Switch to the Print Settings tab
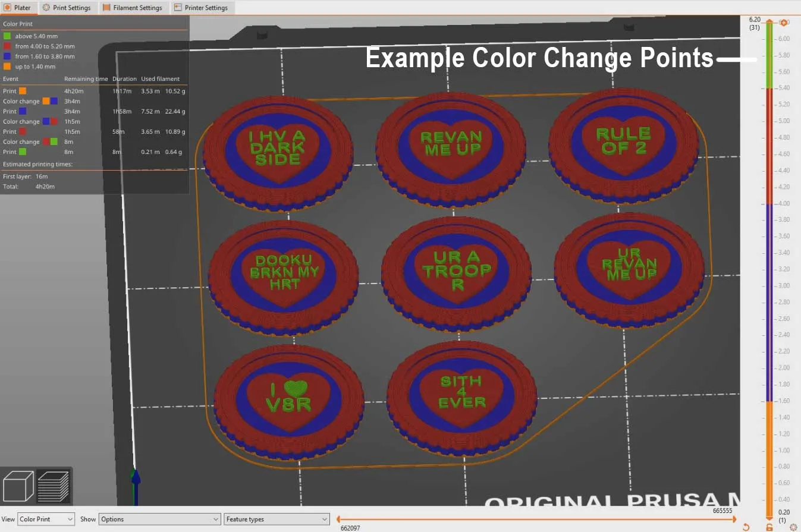Screen dimensions: 801x532 (67, 8)
